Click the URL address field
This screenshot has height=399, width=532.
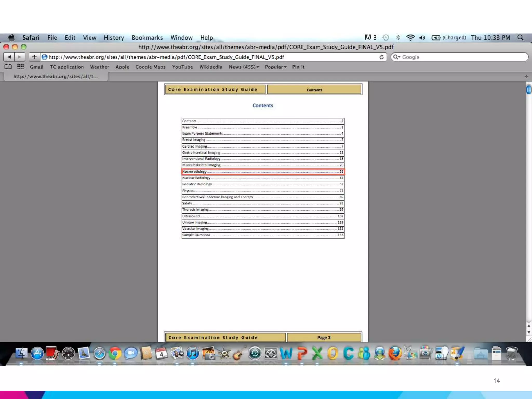click(208, 57)
